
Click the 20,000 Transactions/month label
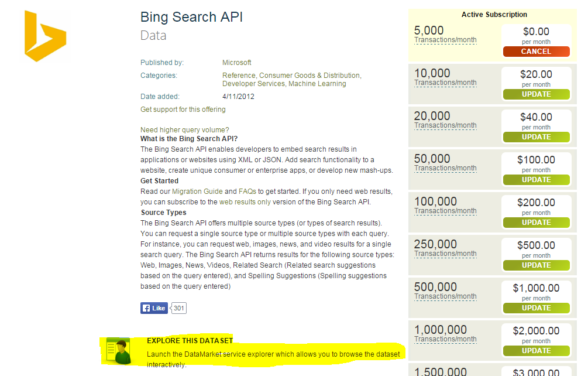(x=445, y=120)
